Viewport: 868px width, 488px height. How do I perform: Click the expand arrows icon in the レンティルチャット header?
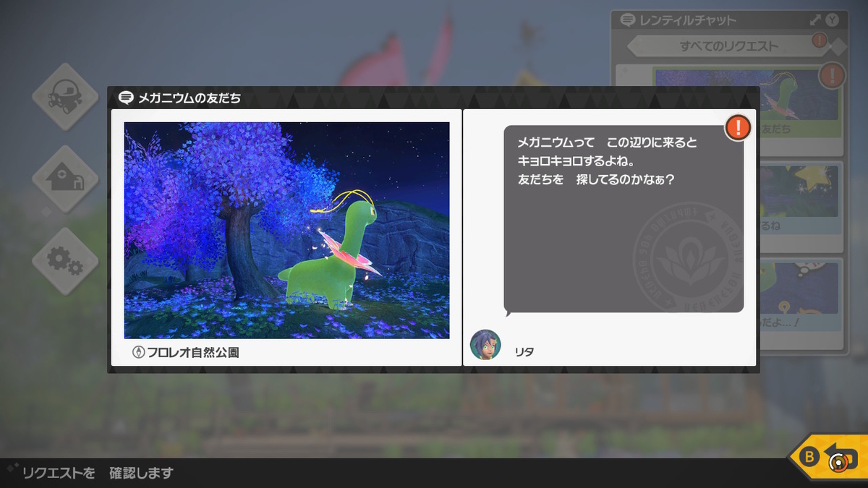pyautogui.click(x=815, y=20)
